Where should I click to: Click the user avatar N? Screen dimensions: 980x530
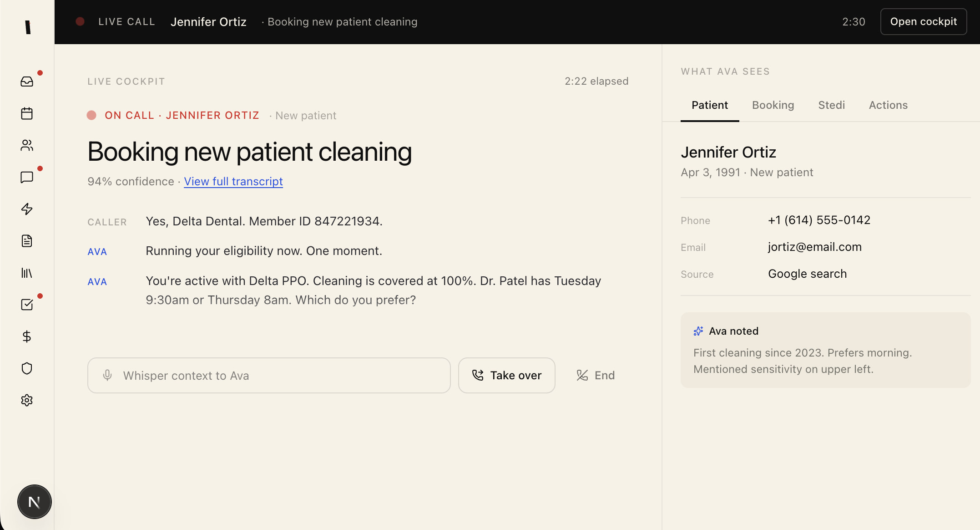point(35,502)
